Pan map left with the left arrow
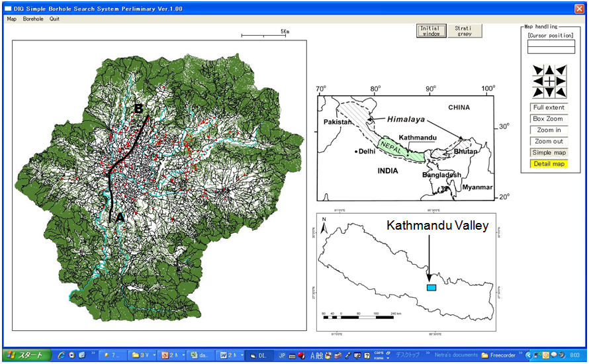 click(537, 81)
